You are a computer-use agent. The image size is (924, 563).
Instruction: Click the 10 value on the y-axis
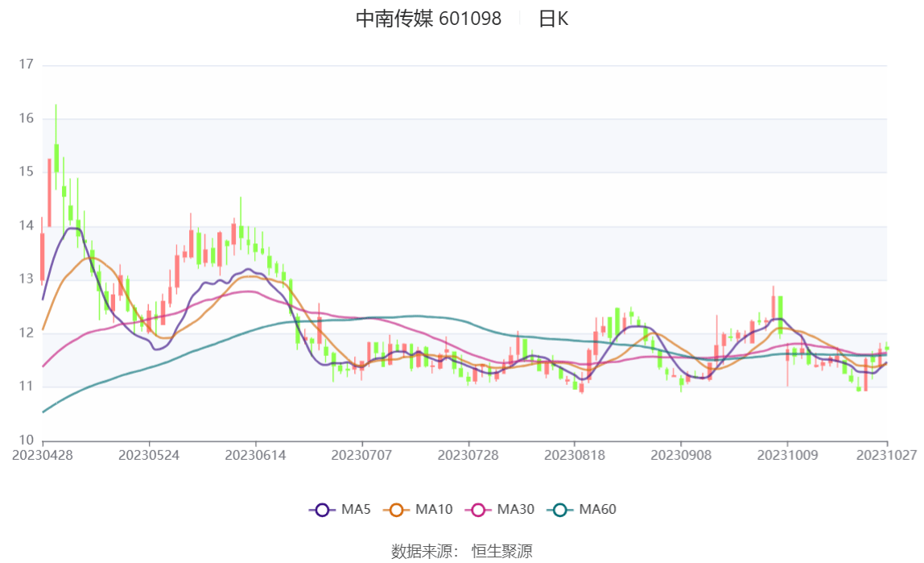(x=27, y=441)
